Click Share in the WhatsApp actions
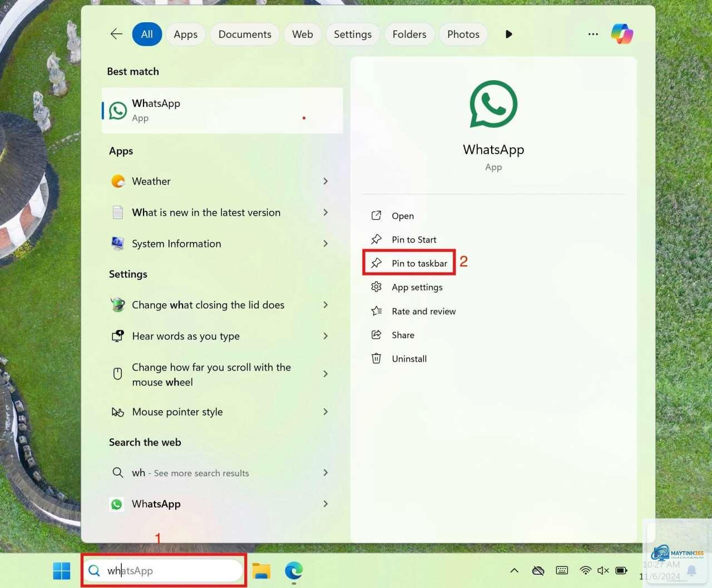Screen dimensions: 712x588 click(x=403, y=335)
